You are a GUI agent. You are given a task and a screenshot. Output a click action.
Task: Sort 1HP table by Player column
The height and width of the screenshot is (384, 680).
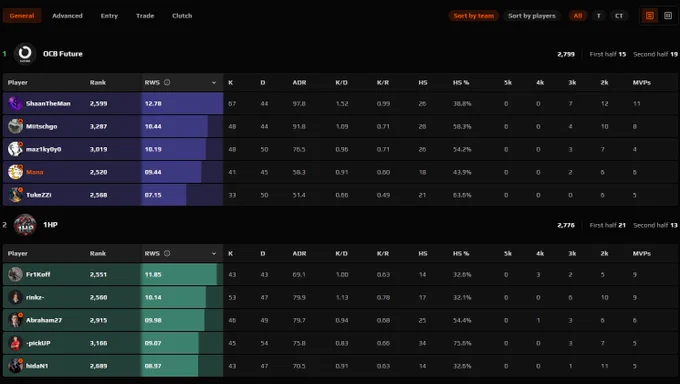click(x=17, y=253)
